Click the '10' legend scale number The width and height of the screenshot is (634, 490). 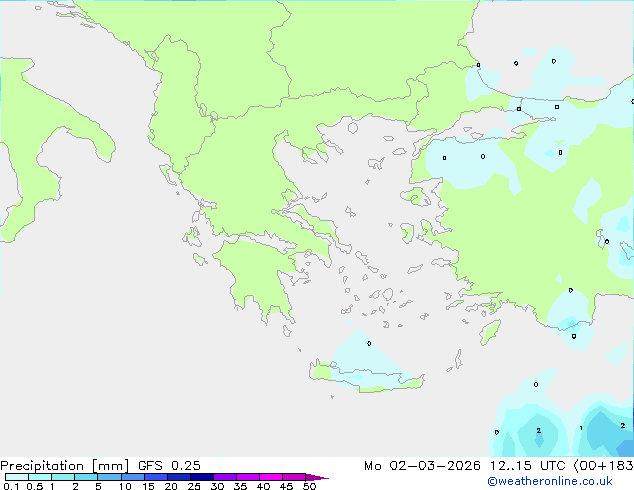[125, 486]
